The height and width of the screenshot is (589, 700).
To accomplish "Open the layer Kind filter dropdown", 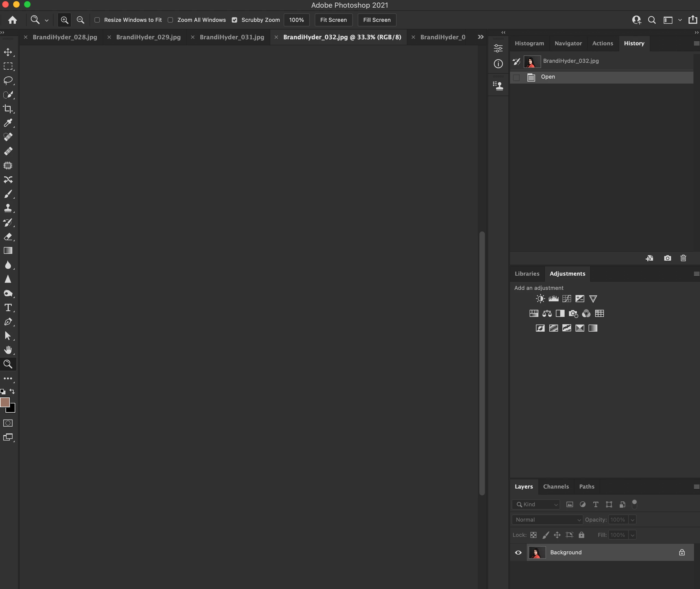I will point(536,504).
